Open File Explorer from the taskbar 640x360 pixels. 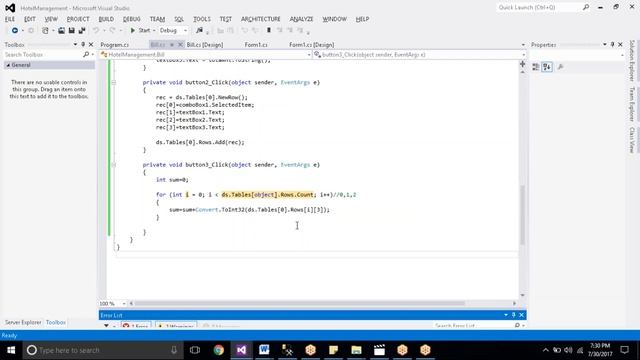(356, 350)
